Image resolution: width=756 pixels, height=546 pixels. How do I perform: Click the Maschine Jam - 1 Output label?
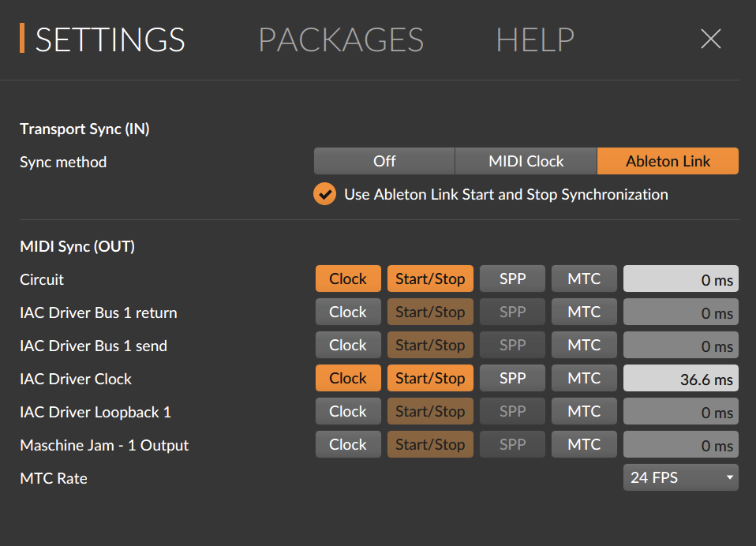pos(104,445)
